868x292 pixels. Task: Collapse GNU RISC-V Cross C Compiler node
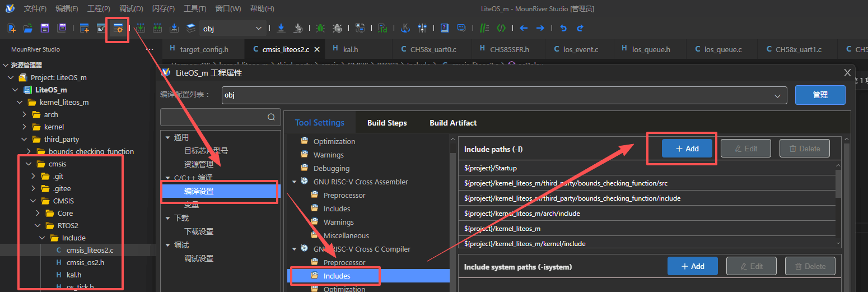tap(294, 249)
